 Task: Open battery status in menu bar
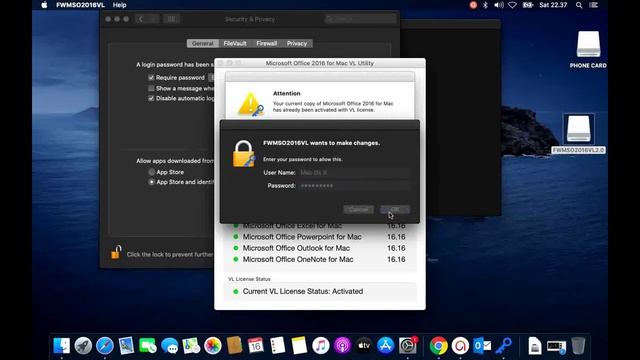tap(528, 5)
